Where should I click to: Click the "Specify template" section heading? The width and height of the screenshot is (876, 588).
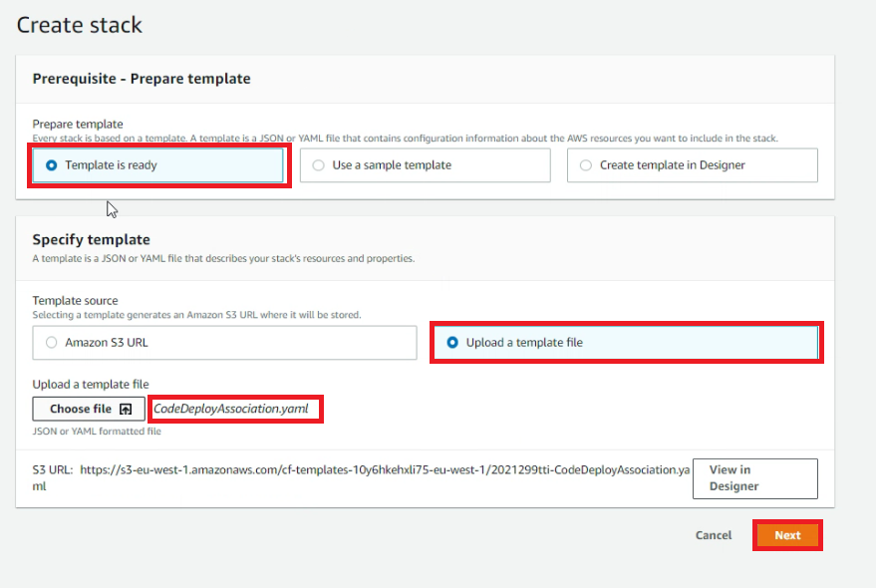tap(91, 240)
